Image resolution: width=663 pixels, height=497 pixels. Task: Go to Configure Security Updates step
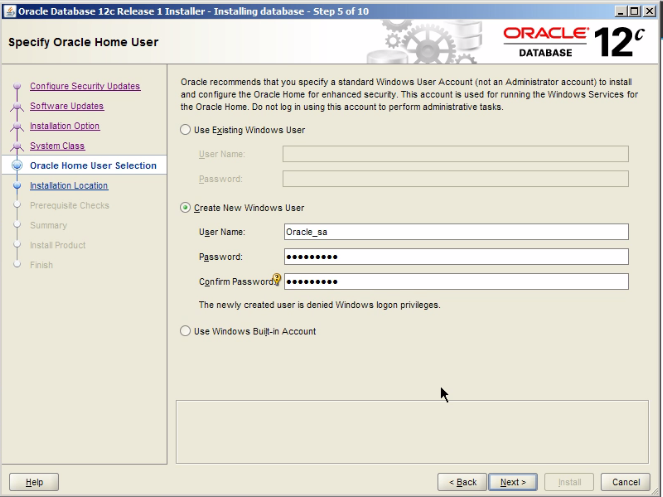tap(85, 86)
